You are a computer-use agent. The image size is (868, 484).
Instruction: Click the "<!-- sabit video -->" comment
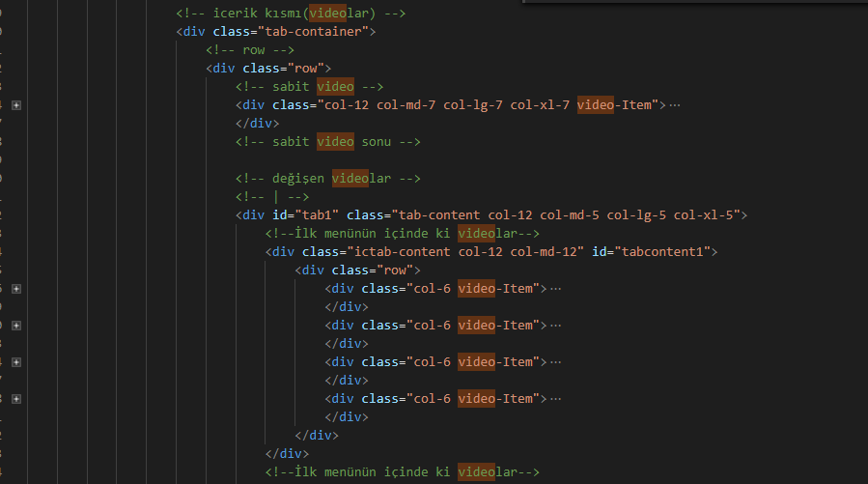309,86
